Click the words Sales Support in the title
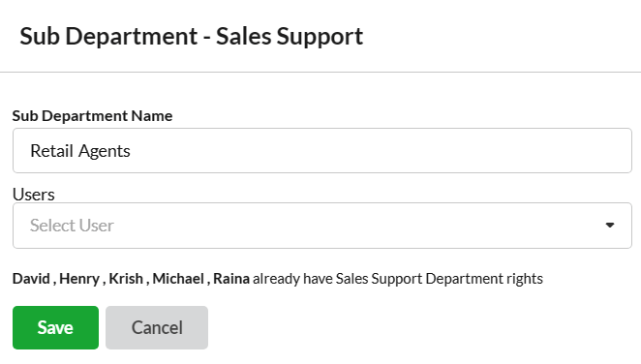This screenshot has width=641, height=364. point(290,37)
